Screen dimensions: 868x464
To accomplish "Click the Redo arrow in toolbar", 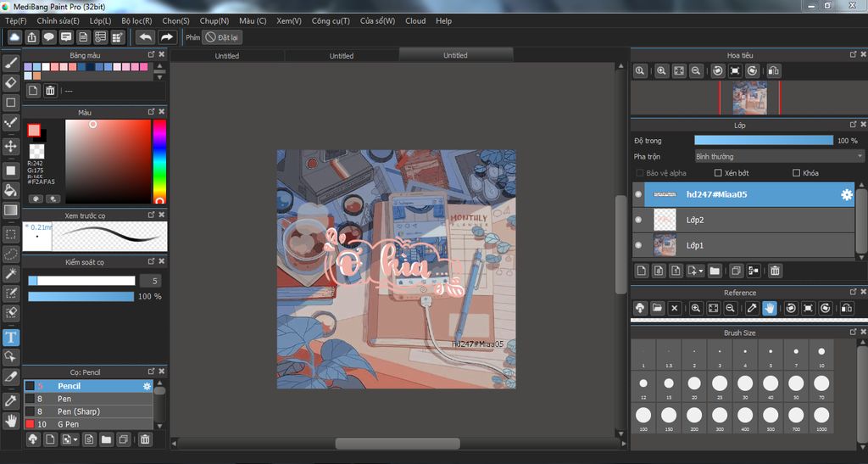I will (x=166, y=37).
